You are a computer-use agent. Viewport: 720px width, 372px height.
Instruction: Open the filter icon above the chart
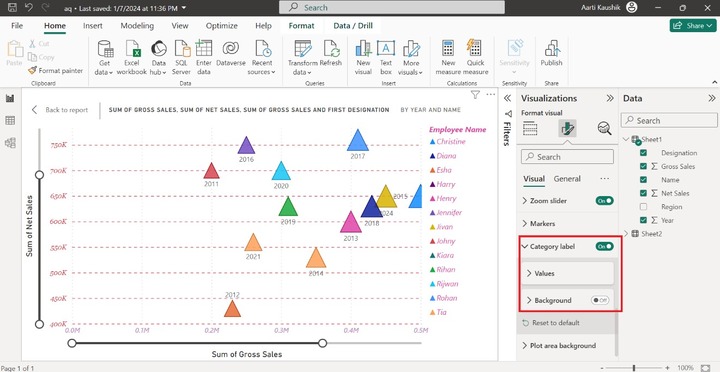coord(475,95)
